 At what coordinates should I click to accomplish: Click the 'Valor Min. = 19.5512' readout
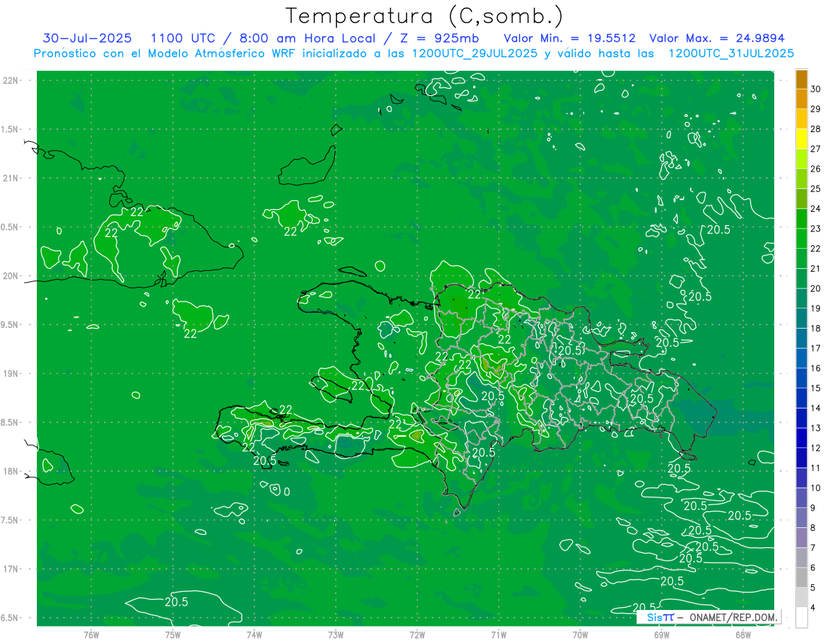569,38
